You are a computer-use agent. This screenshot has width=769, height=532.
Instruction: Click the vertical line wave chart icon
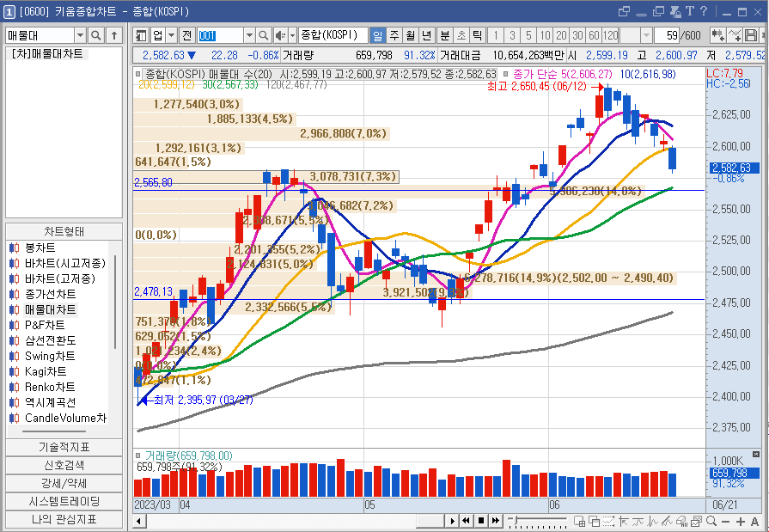[653, 521]
